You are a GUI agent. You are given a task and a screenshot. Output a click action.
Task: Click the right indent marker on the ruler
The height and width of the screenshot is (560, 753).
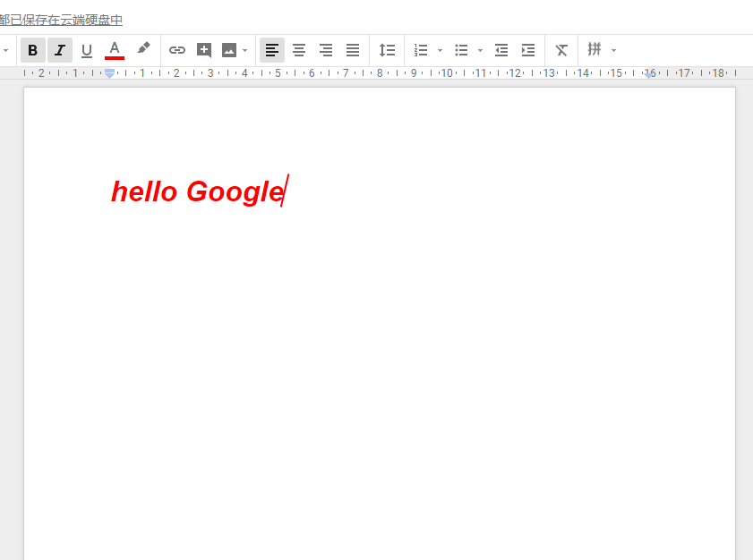[649, 75]
